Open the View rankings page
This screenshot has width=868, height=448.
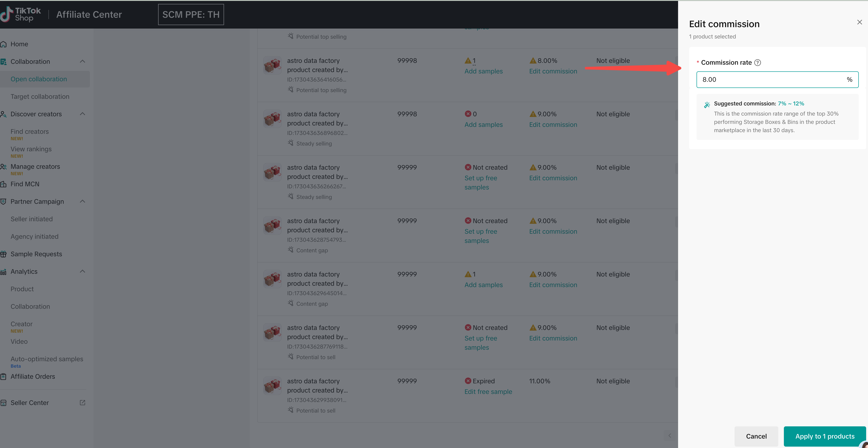[x=31, y=149]
